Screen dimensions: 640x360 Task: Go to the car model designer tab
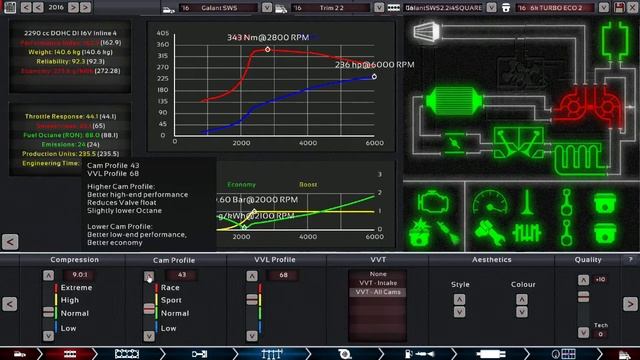click(20, 354)
